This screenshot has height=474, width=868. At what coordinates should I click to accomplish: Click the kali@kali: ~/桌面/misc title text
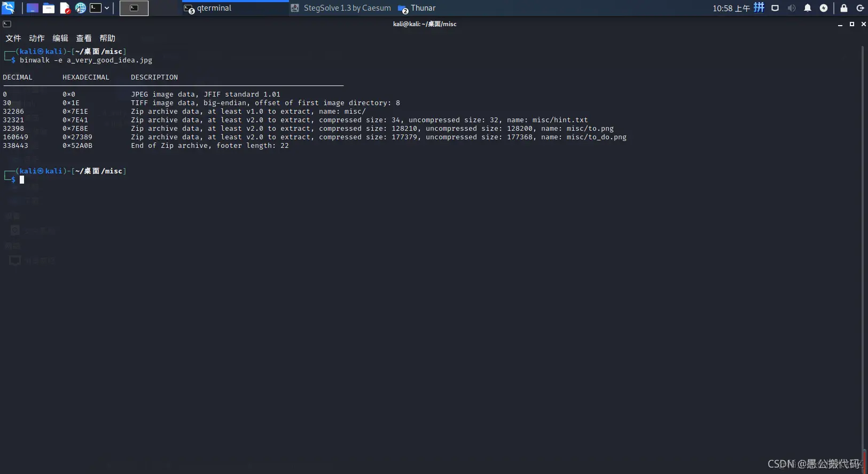tap(425, 24)
